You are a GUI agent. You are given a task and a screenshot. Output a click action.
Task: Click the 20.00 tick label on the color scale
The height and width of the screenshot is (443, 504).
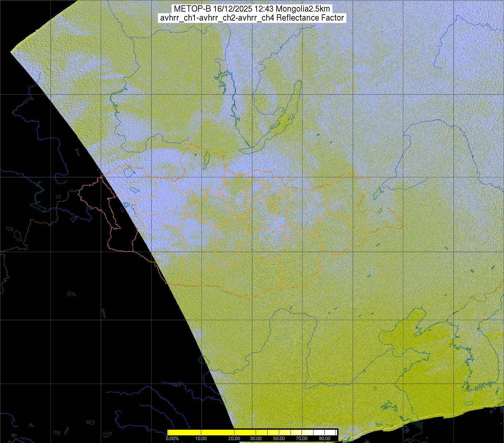234,438
